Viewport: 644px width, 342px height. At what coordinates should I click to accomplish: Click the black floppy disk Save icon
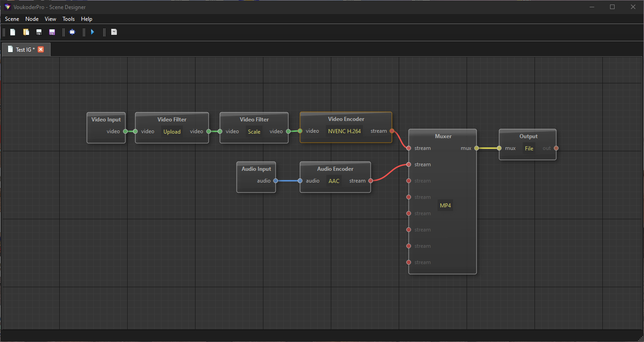pos(39,32)
